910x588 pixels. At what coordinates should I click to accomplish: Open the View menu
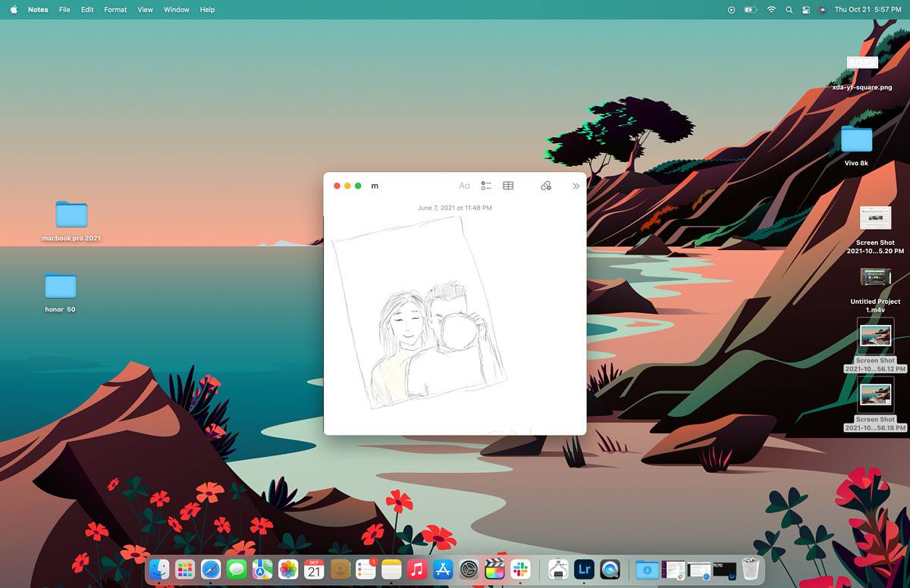145,10
